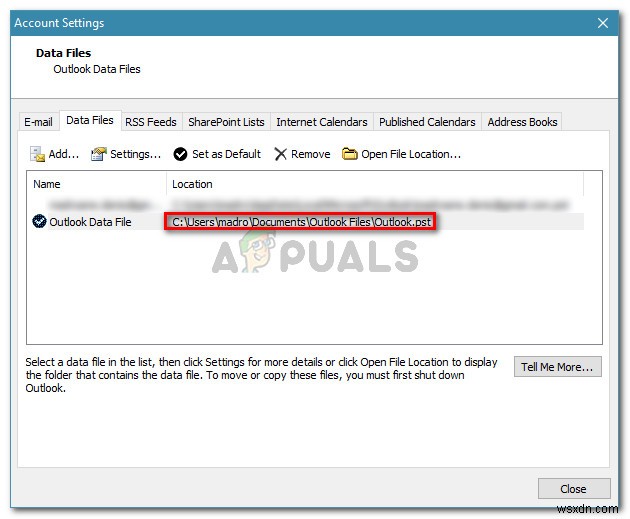Click the Location column header
Image resolution: width=630 pixels, height=519 pixels.
(375, 184)
